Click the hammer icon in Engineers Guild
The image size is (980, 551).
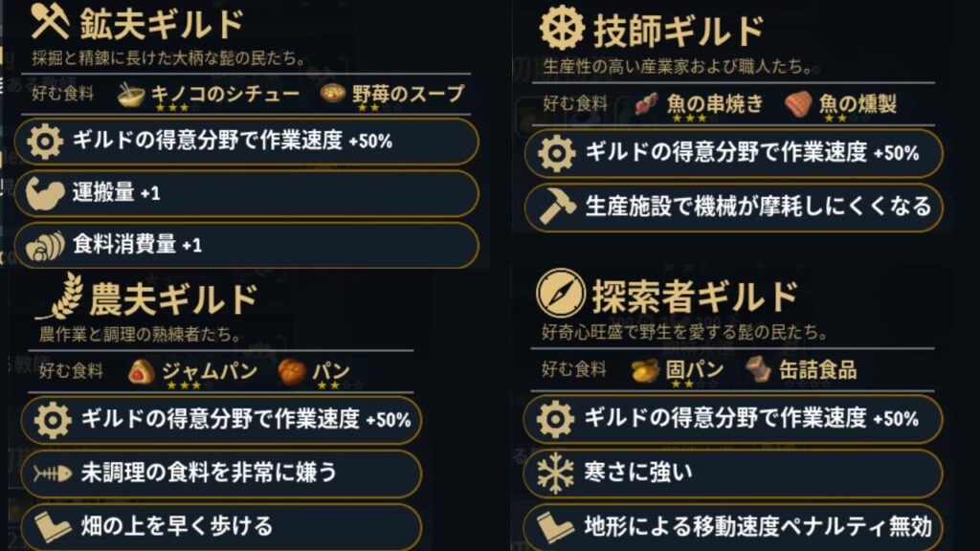(x=557, y=207)
